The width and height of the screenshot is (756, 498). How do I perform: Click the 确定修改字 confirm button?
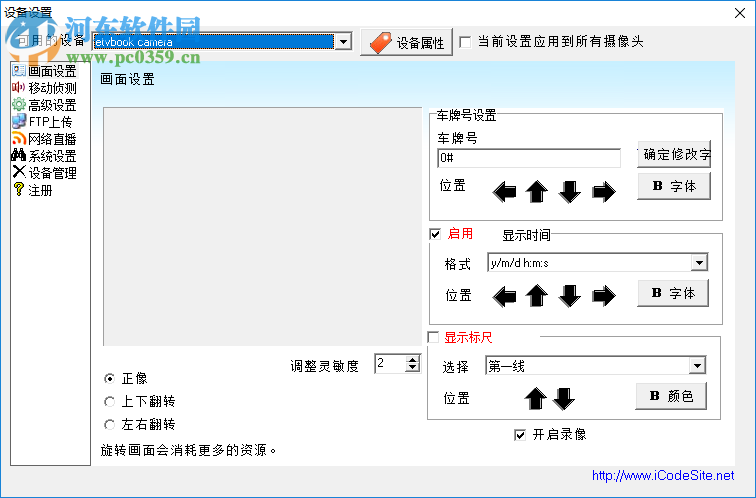(x=674, y=155)
